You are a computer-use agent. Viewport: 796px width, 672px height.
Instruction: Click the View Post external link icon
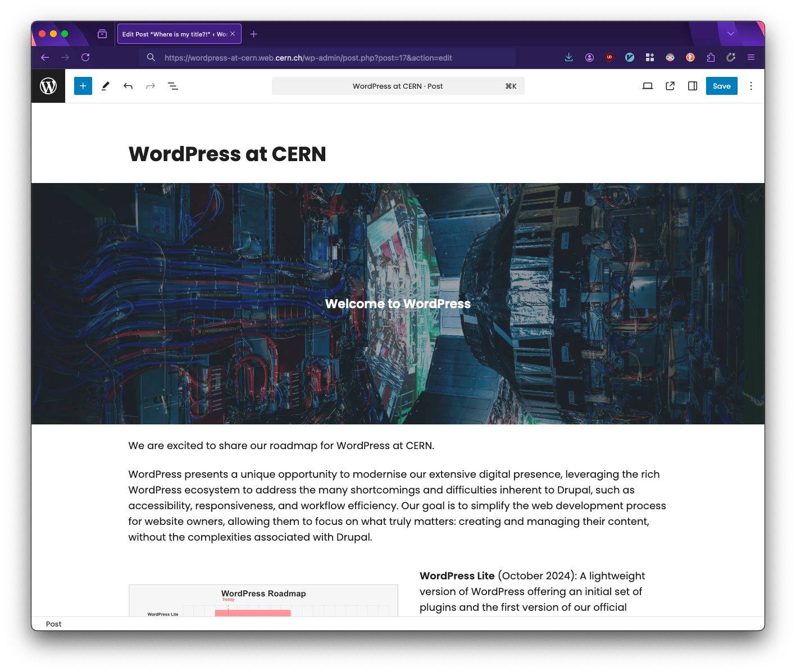point(670,86)
